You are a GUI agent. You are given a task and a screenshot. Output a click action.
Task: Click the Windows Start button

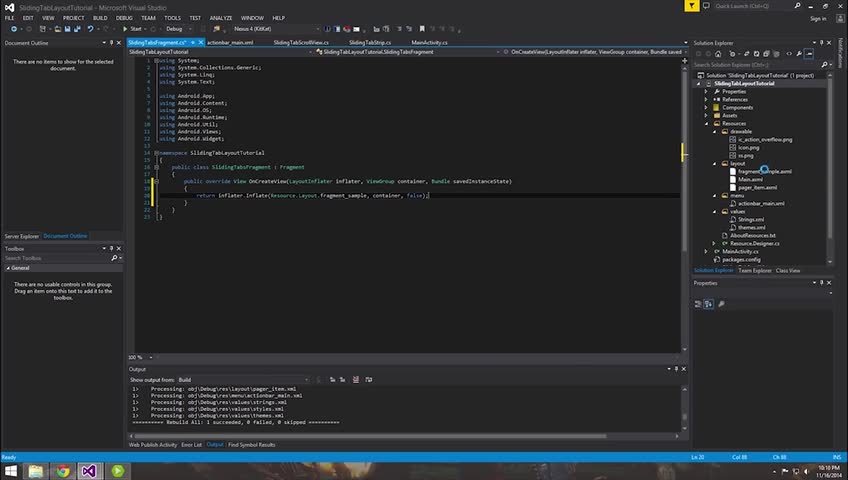(x=10, y=471)
